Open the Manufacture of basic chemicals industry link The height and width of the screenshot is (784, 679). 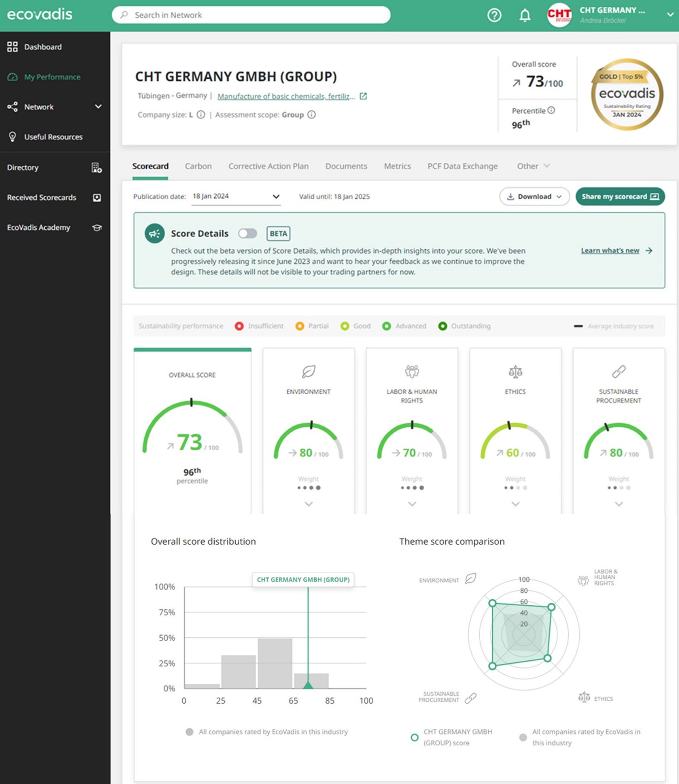tap(286, 96)
